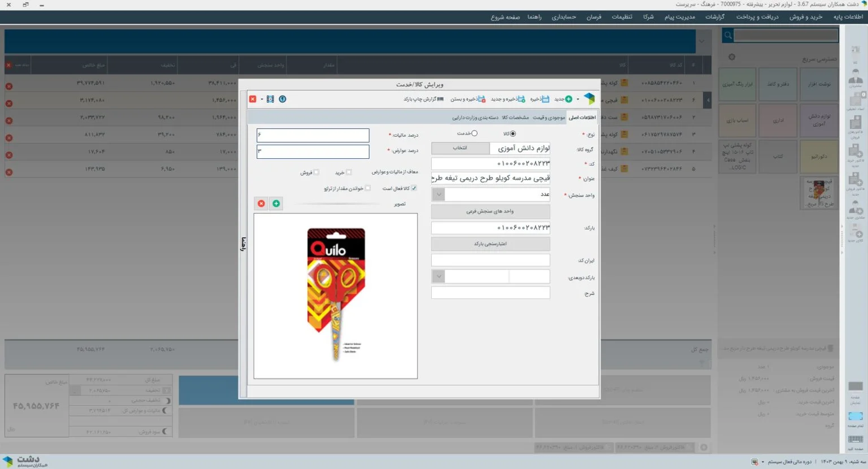Open اسباب بازی quick access tile

737,120
